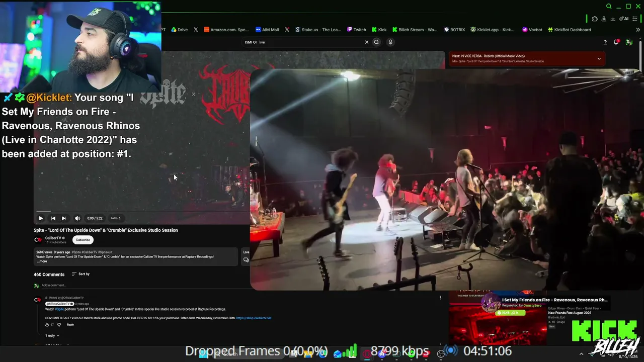Open the AIM Mail bookmark
The height and width of the screenshot is (362, 644).
coord(267,30)
